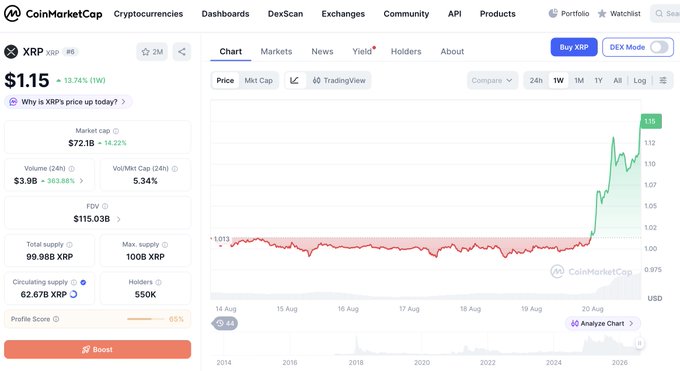Share the XRP page via share icon
Screen dimensions: 680x371
point(182,52)
